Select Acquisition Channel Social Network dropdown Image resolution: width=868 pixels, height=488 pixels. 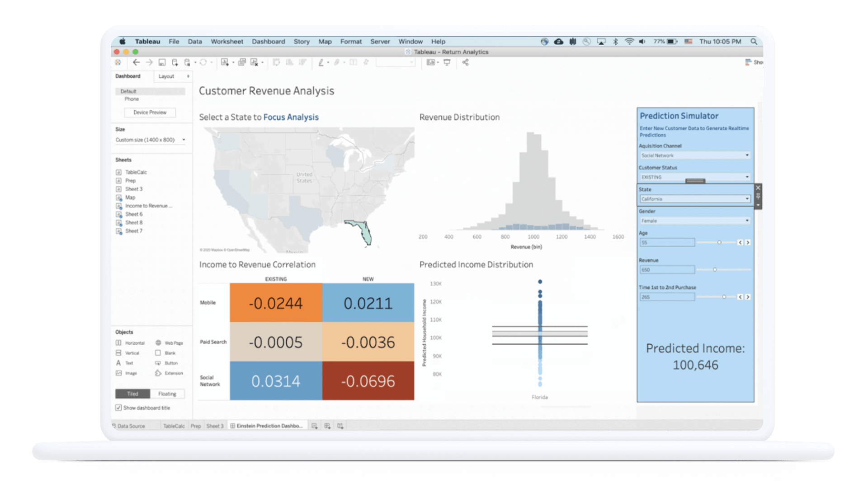pos(693,155)
